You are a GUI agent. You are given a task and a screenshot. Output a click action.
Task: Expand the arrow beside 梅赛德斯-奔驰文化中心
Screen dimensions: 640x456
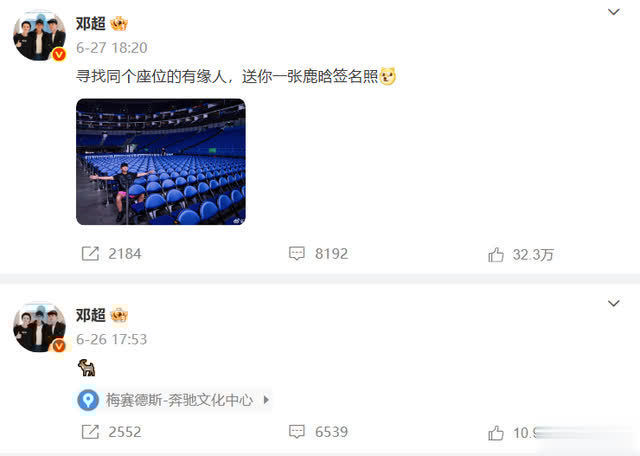click(x=266, y=400)
